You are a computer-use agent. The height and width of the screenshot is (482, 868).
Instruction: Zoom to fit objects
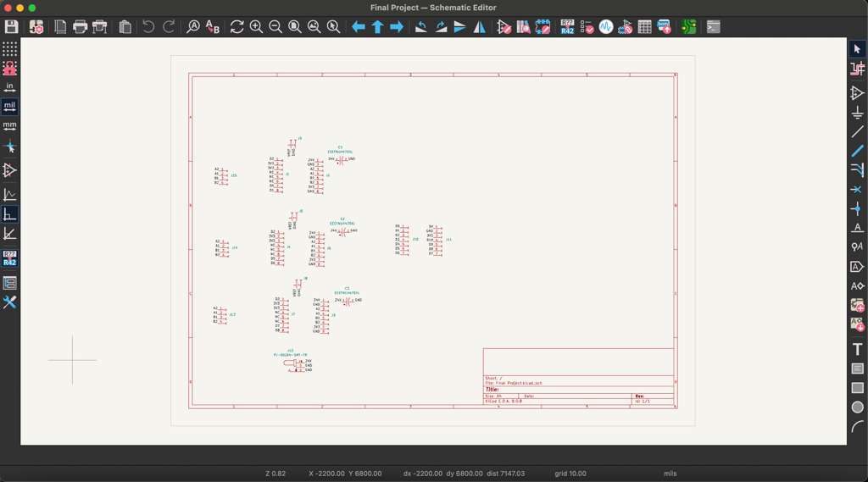pos(314,26)
